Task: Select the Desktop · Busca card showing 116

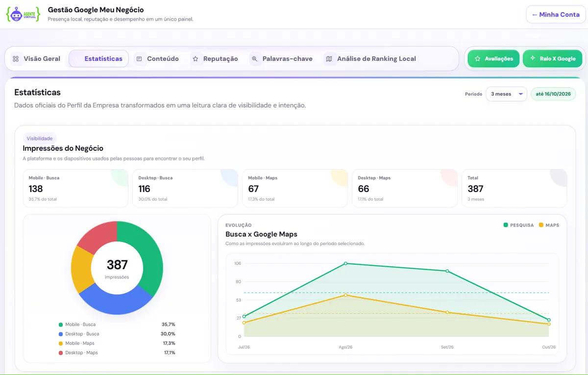Action: tap(185, 188)
